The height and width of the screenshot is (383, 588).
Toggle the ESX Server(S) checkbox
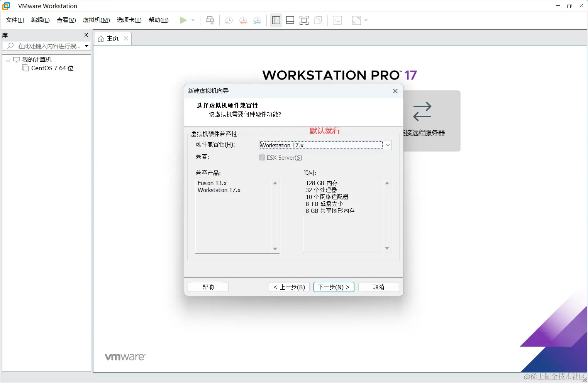click(x=262, y=157)
